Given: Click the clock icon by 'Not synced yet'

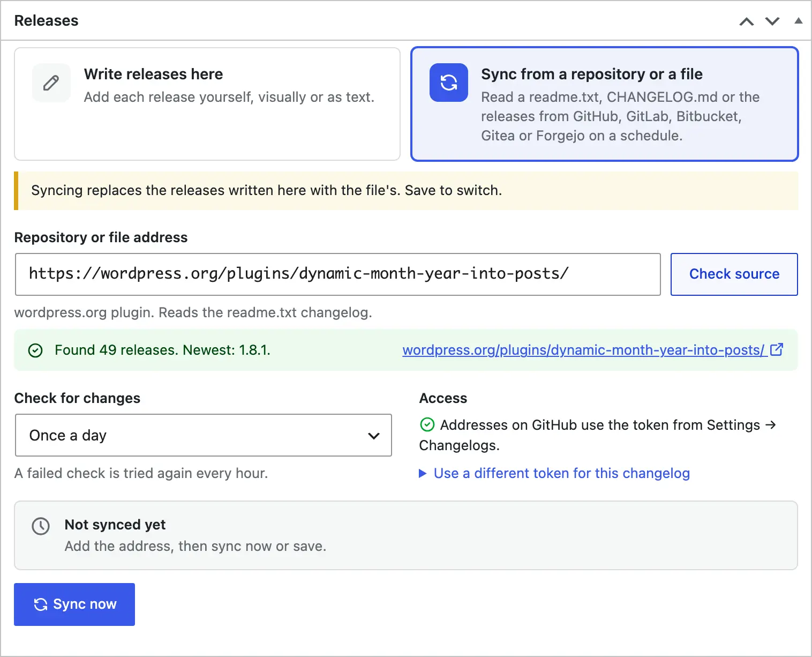Looking at the screenshot, I should [x=41, y=526].
